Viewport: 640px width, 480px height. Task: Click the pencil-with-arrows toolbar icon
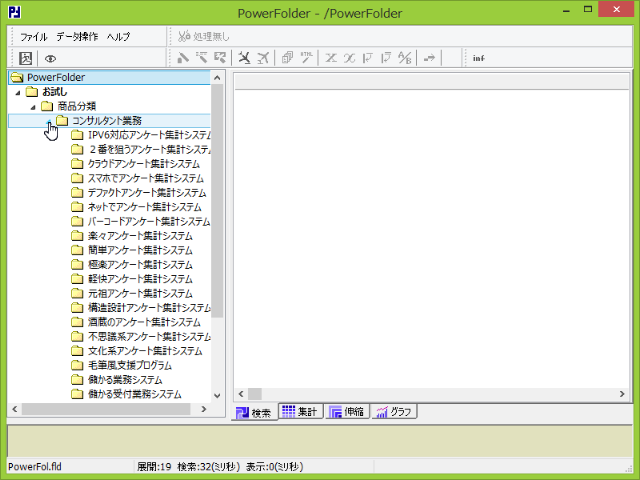pos(220,58)
